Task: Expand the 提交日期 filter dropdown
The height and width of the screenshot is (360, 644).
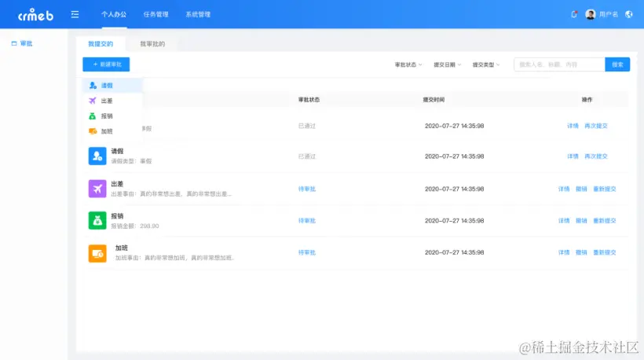Action: tap(448, 64)
